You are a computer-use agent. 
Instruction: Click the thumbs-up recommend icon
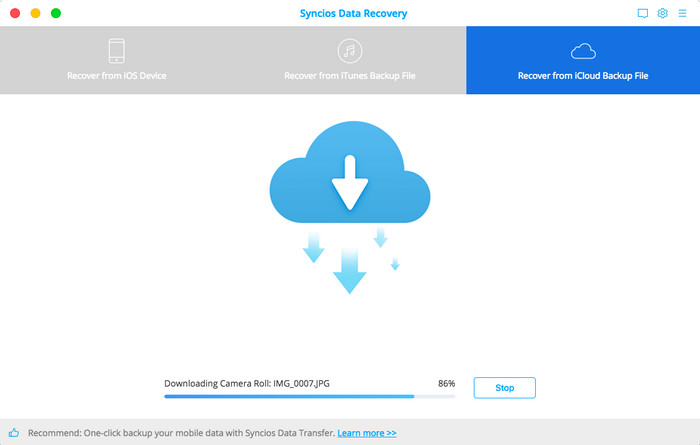coord(14,433)
